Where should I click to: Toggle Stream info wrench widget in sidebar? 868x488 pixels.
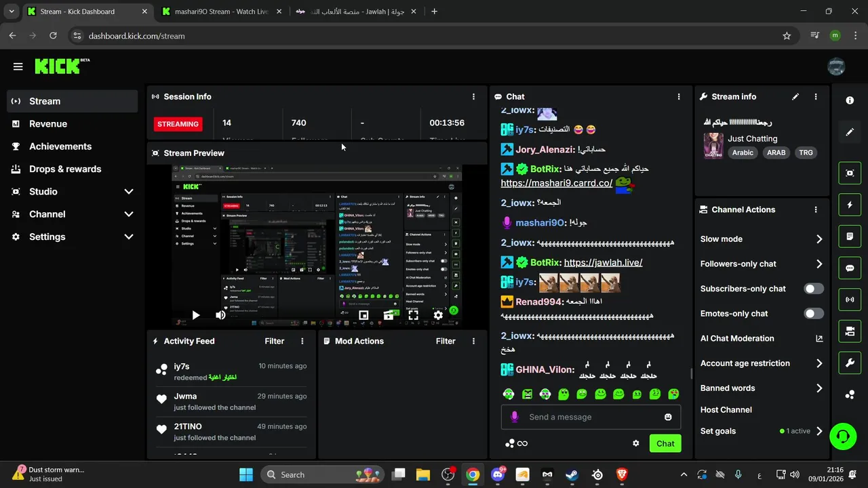pos(850,363)
